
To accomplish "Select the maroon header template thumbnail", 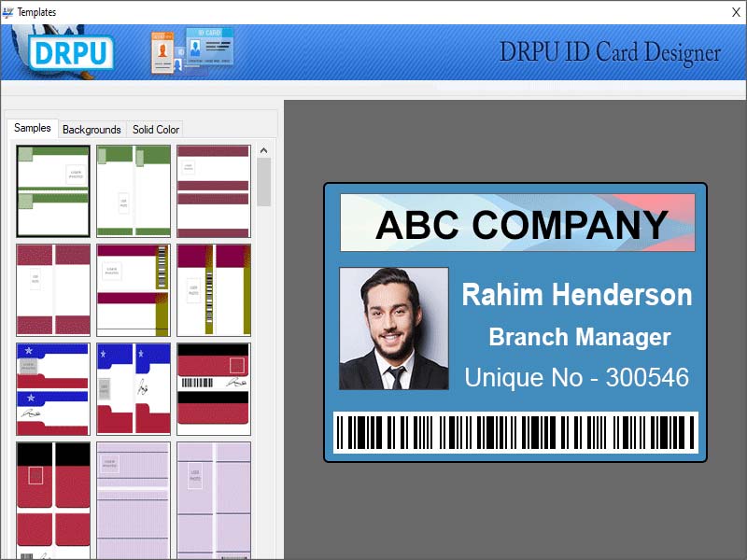I will 213,189.
